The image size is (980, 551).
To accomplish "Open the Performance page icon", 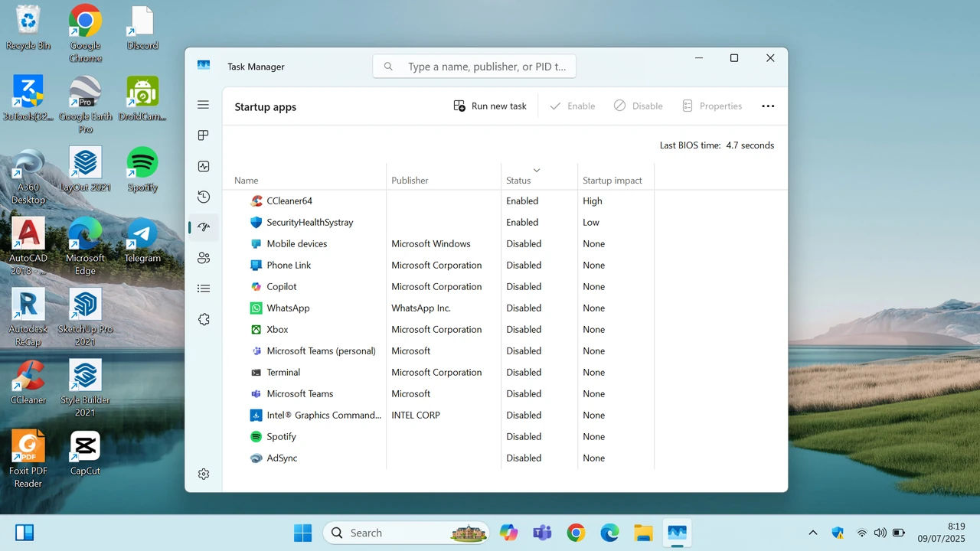I will point(203,166).
